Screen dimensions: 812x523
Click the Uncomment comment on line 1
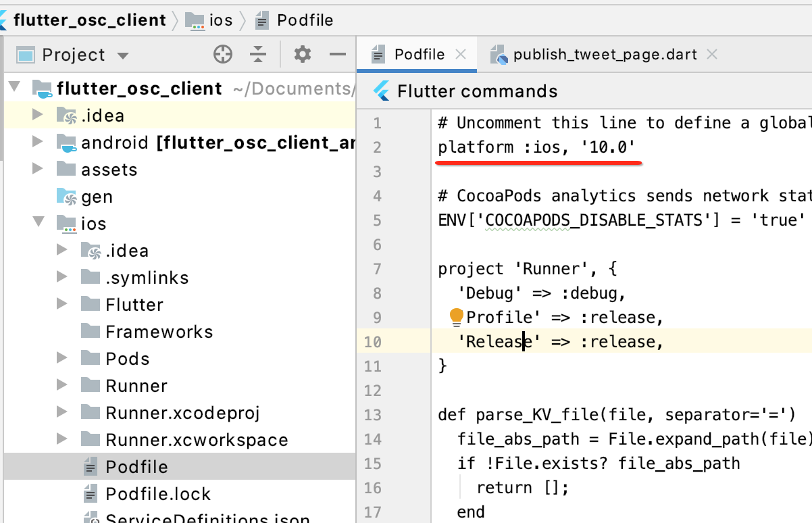tap(624, 123)
